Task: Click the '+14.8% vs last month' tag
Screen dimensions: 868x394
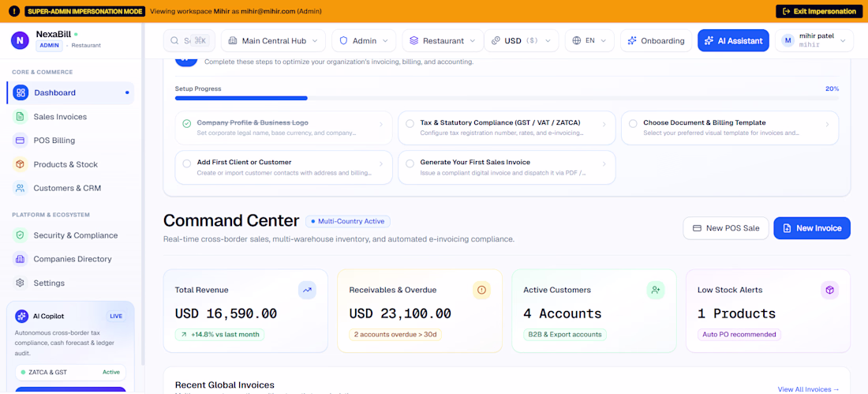Action: click(220, 335)
